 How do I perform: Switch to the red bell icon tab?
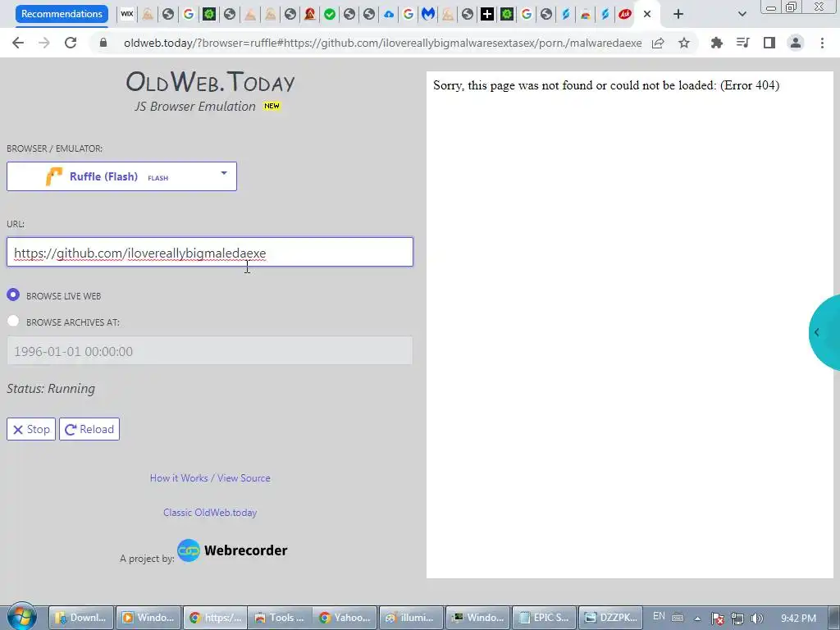tap(309, 14)
